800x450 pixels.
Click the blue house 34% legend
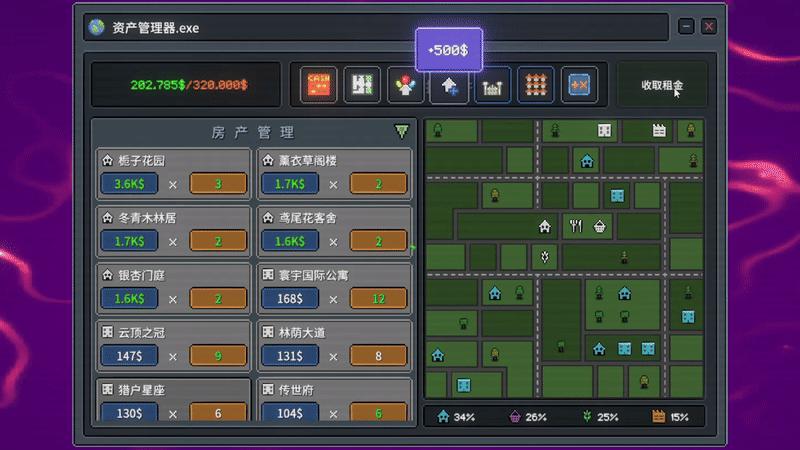[x=456, y=416]
